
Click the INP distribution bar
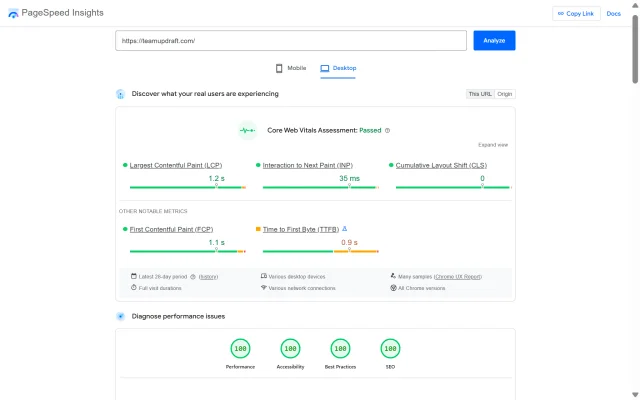click(x=321, y=187)
